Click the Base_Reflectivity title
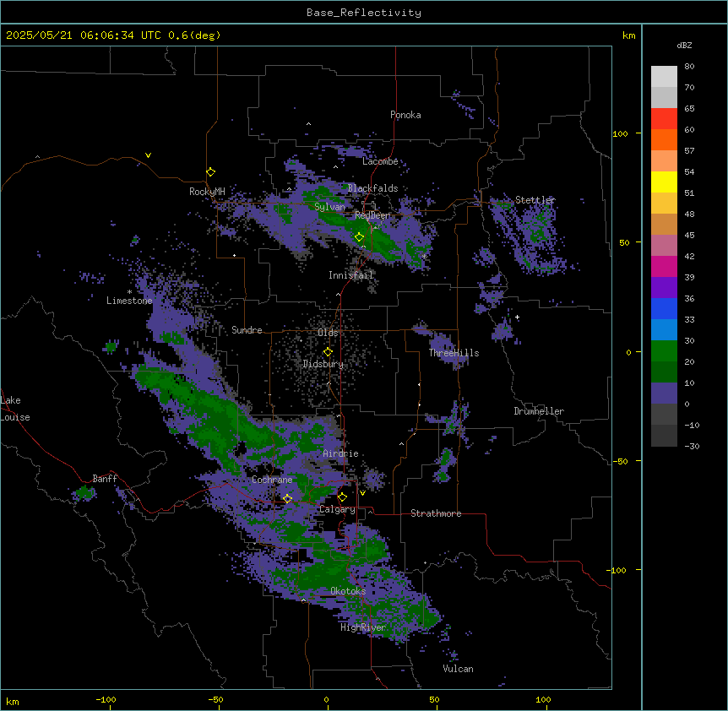The width and height of the screenshot is (728, 711). coord(364,13)
